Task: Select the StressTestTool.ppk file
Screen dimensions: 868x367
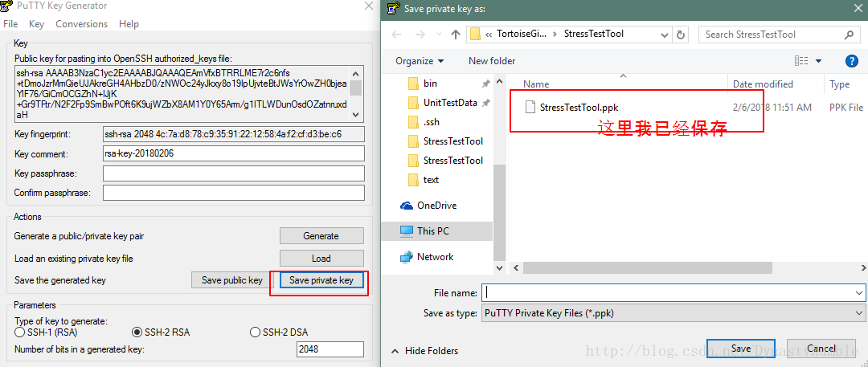Action: click(x=579, y=108)
